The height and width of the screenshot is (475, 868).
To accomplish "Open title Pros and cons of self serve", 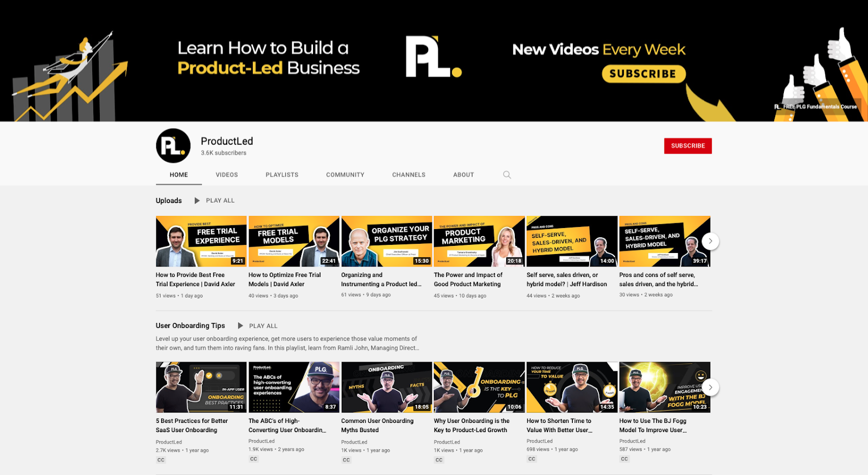I will pyautogui.click(x=659, y=280).
